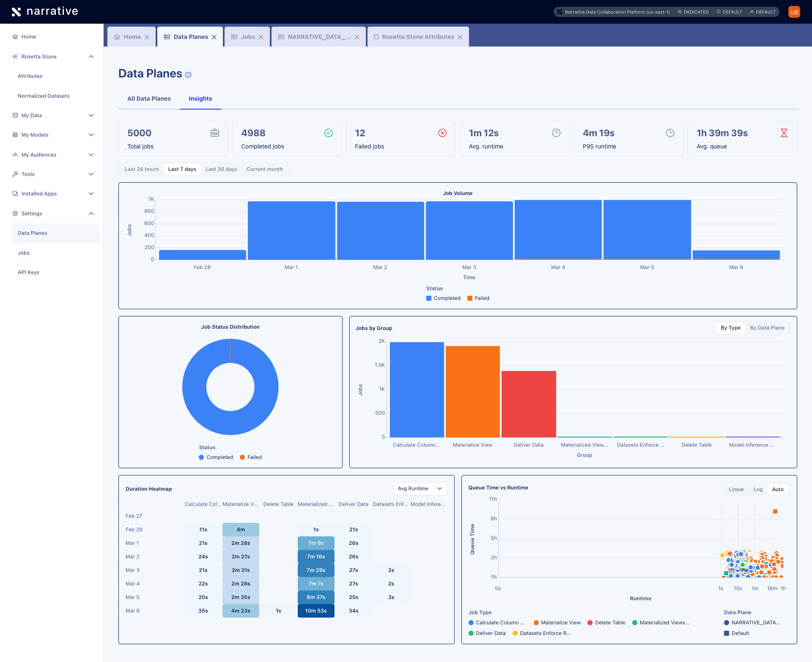812x662 pixels.
Task: Click the 10m 53s heatmap cell
Action: click(316, 610)
